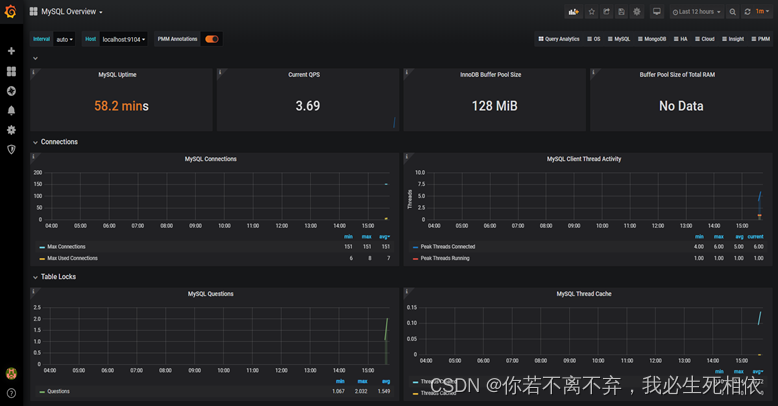Open the Cloud dashboards menu
This screenshot has height=406, width=778.
705,39
